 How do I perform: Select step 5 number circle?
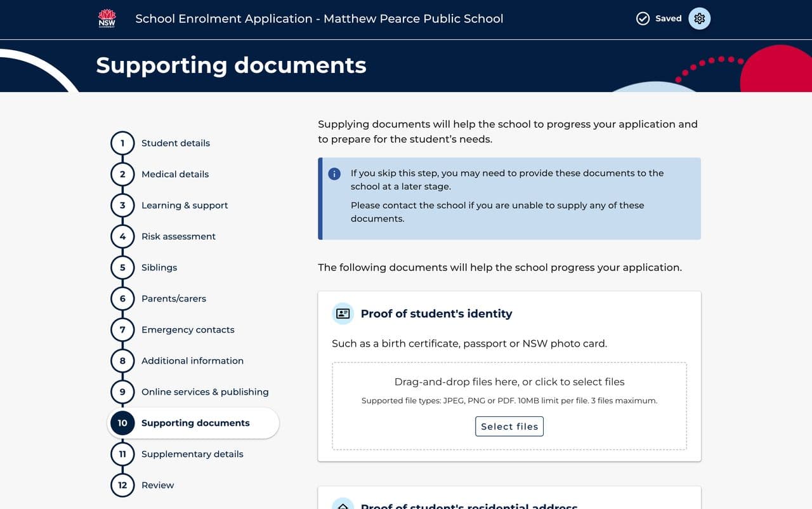point(122,267)
